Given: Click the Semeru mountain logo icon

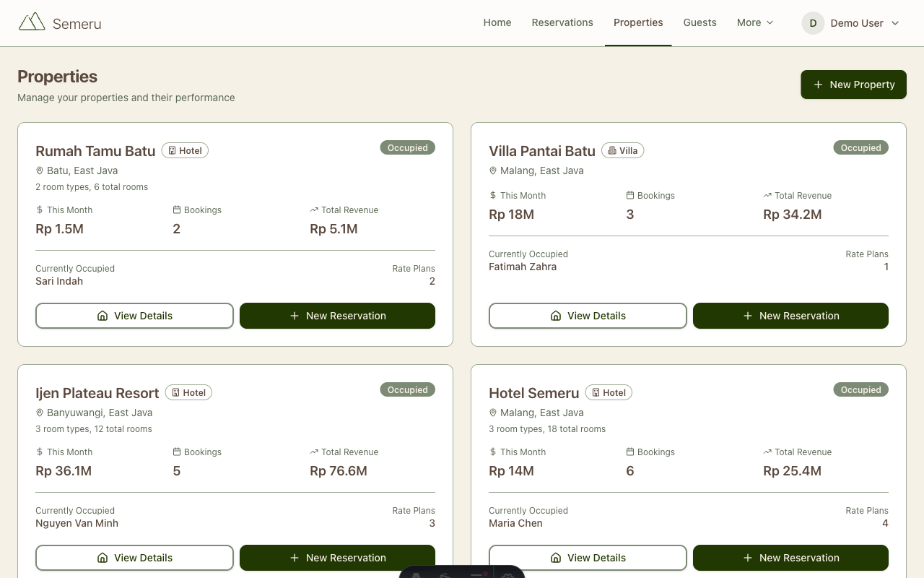Looking at the screenshot, I should [x=32, y=22].
